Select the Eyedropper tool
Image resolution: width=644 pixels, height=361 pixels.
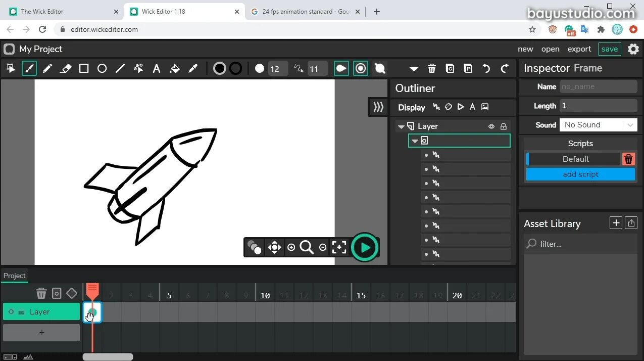pyautogui.click(x=193, y=68)
